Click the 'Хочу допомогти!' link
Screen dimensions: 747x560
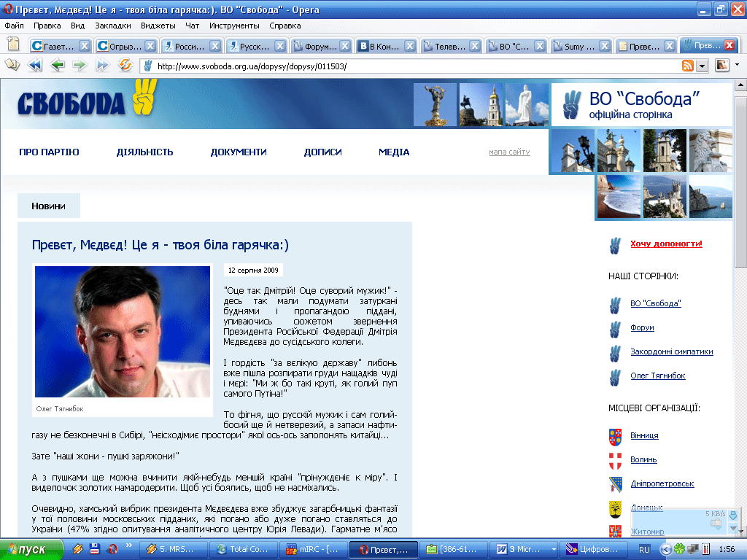click(x=666, y=244)
